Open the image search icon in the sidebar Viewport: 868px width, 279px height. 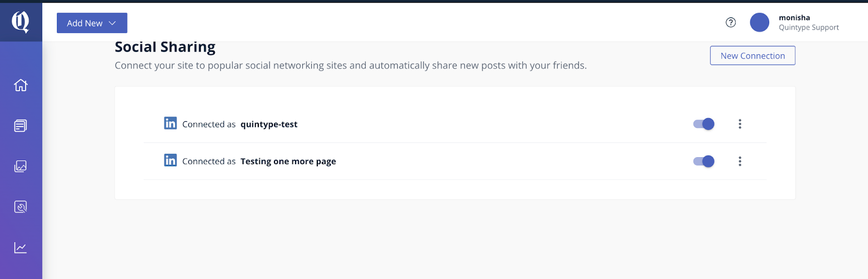(x=21, y=207)
